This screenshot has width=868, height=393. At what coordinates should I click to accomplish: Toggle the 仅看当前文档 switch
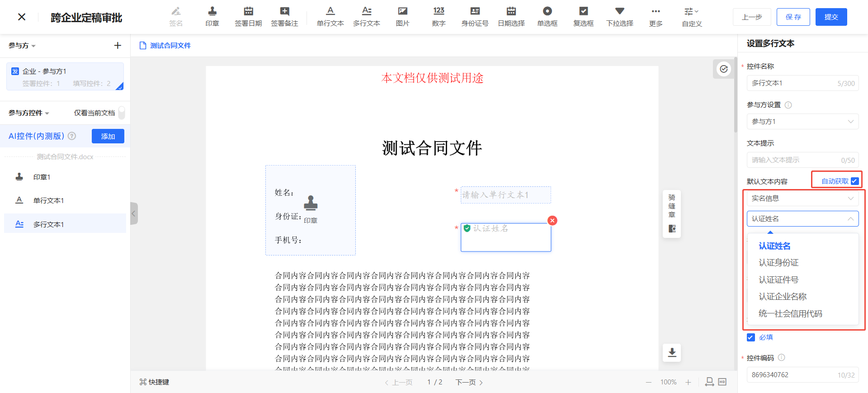(121, 113)
